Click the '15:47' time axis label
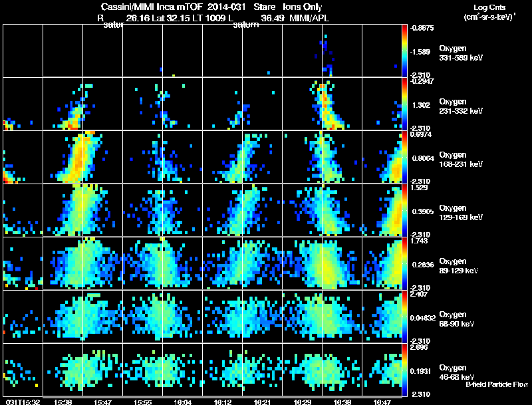The height and width of the screenshot is (405, 532). [x=103, y=402]
